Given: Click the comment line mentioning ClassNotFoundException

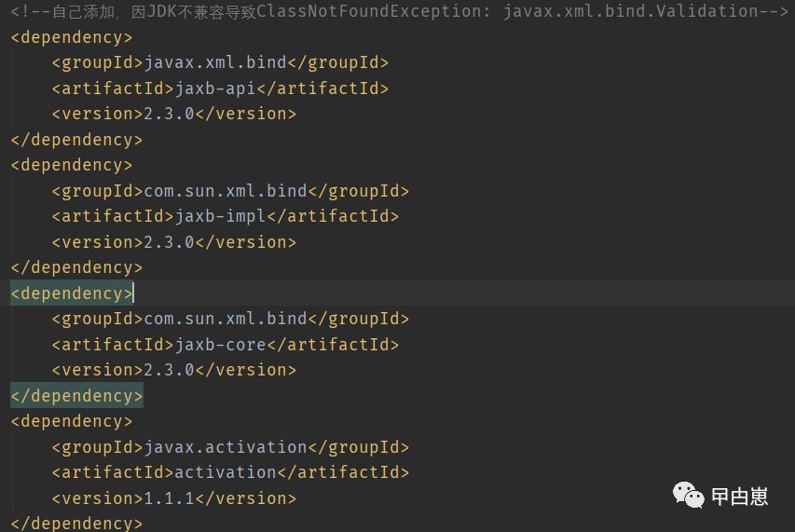Looking at the screenshot, I should click(x=400, y=11).
